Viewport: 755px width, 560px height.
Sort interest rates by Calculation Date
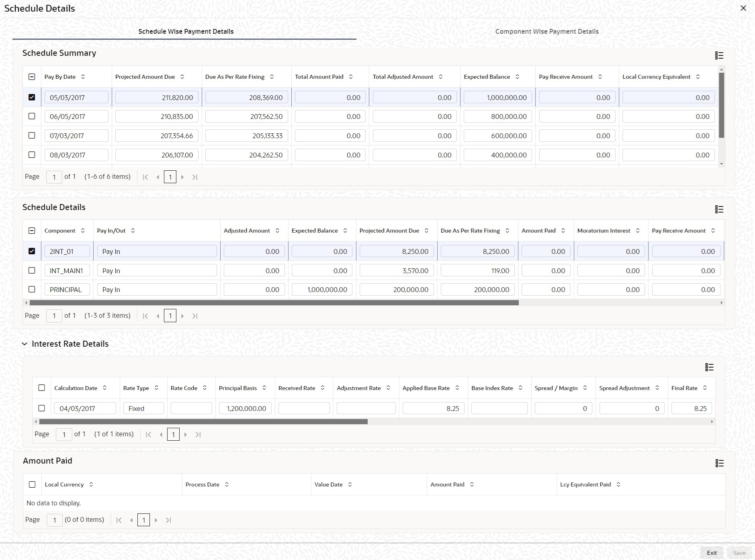[x=104, y=388]
